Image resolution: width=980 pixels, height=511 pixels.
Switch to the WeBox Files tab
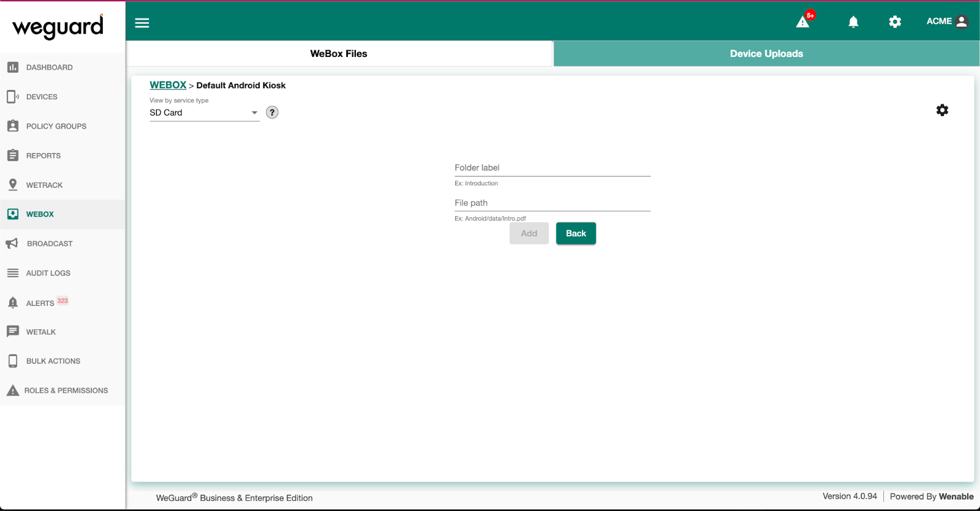click(339, 54)
